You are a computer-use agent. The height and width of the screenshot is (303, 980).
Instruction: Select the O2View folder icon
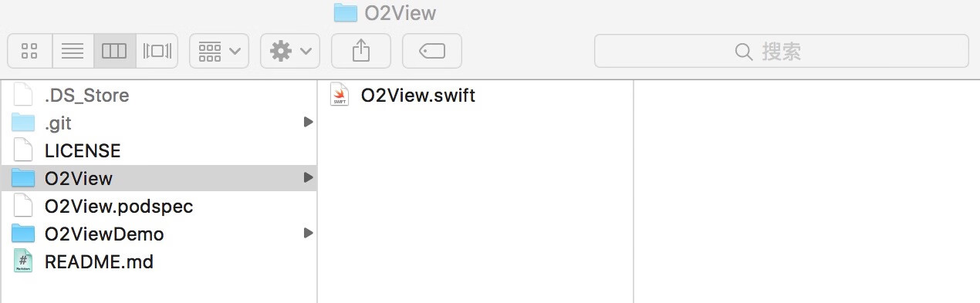(x=24, y=178)
